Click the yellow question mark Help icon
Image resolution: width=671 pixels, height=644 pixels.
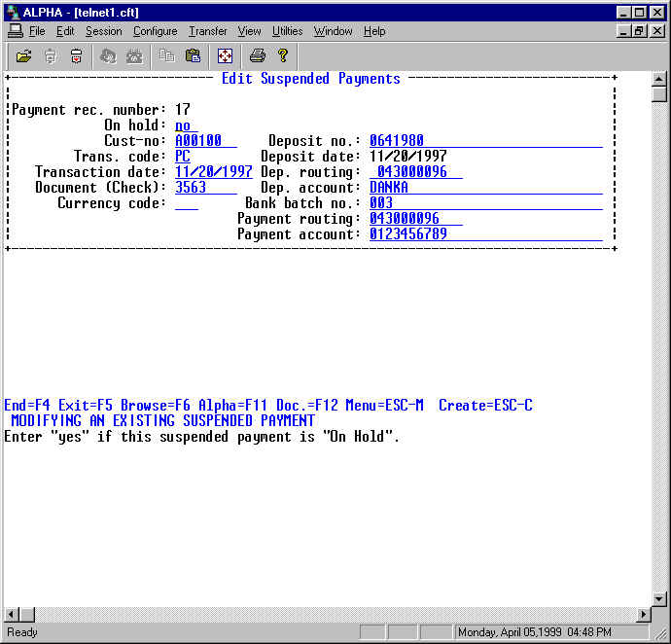[x=282, y=55]
